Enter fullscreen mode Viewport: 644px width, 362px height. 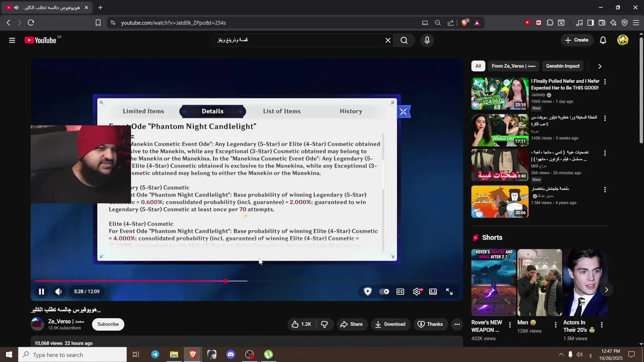[449, 292]
